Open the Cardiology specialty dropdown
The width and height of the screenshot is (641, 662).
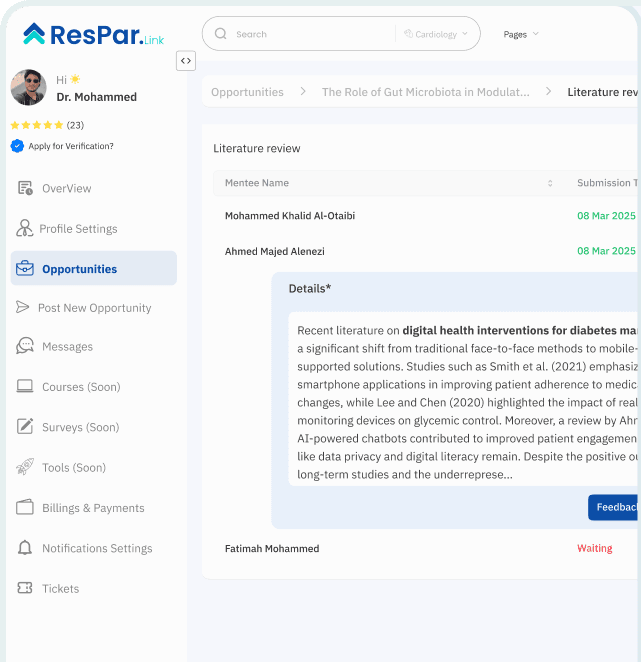click(435, 34)
